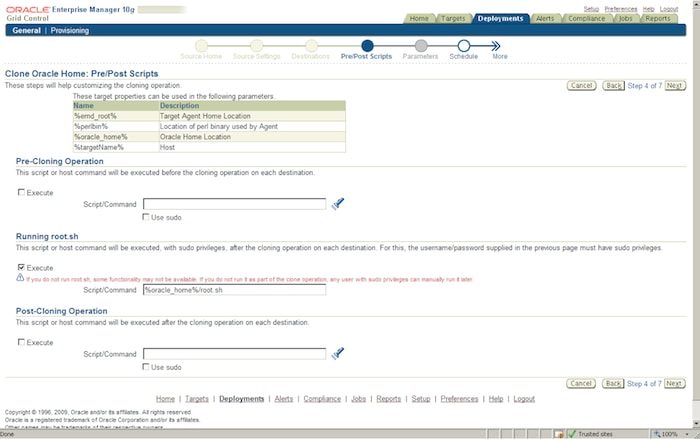Open the Compliance tab
This screenshot has height=439, width=700.
[587, 18]
